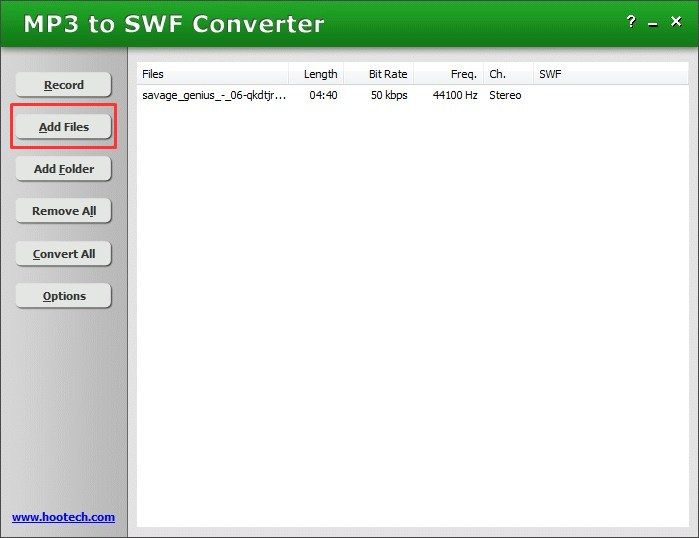Image resolution: width=699 pixels, height=538 pixels.
Task: Sort by the Length column header
Action: click(x=316, y=74)
